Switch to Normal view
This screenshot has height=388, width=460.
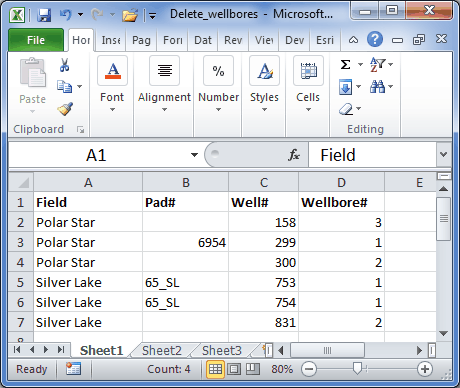pyautogui.click(x=215, y=369)
